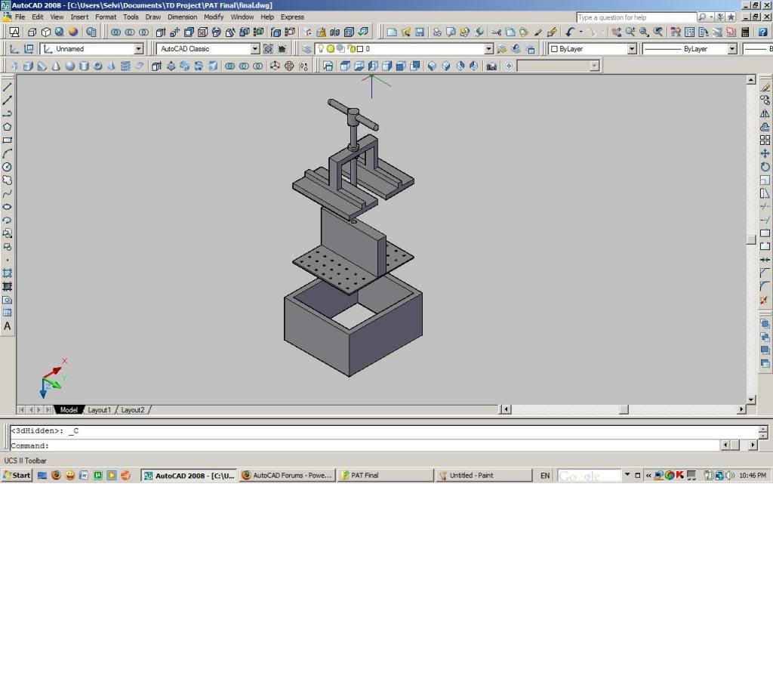Viewport: 773px width, 700px height.
Task: Switch to Untitled - Paint taskbar button
Action: (x=484, y=475)
